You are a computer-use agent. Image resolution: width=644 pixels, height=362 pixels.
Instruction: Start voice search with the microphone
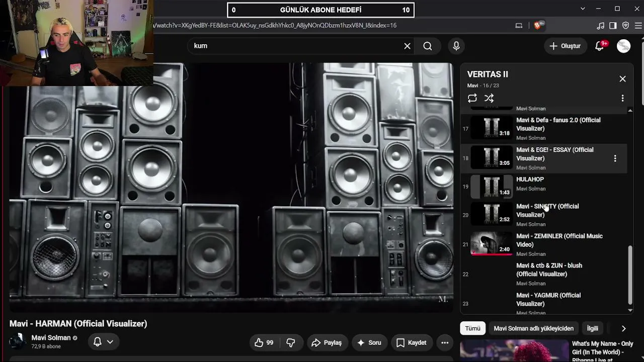[x=456, y=46]
